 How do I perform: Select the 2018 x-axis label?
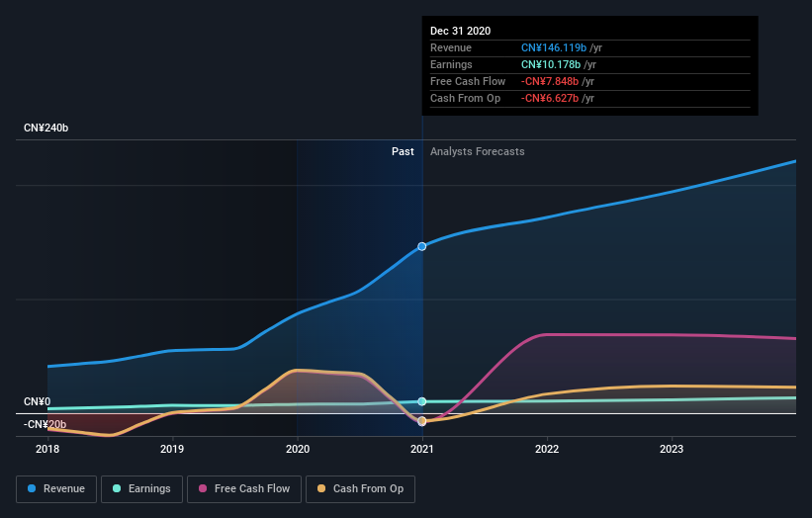click(47, 449)
